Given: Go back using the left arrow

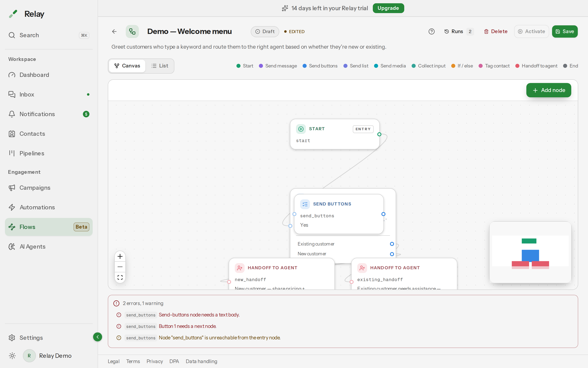Looking at the screenshot, I should point(114,31).
